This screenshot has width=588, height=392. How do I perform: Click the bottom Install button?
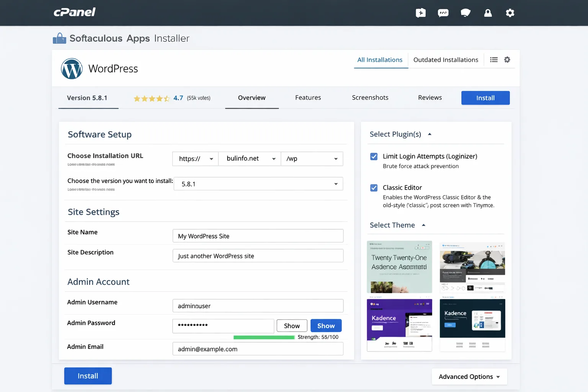pos(88,376)
